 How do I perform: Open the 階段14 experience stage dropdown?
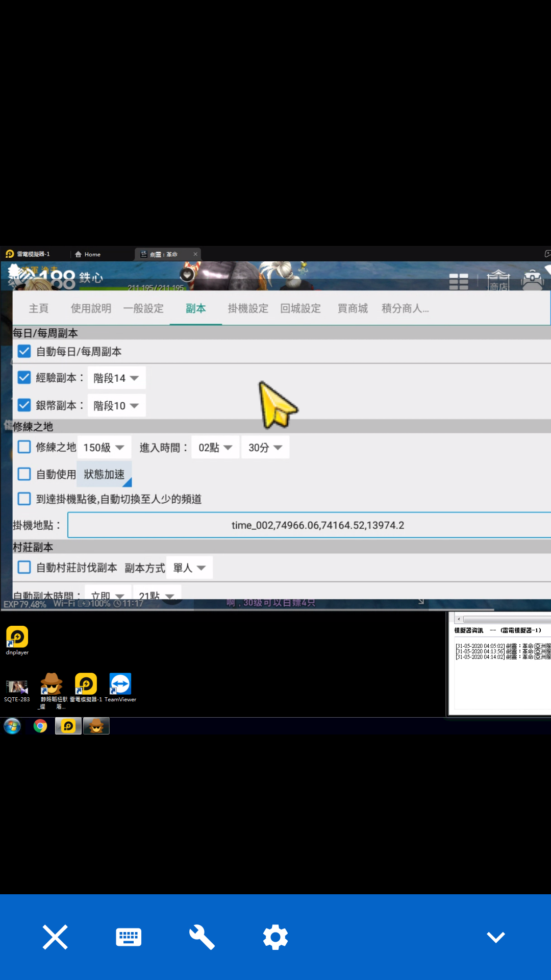click(116, 378)
